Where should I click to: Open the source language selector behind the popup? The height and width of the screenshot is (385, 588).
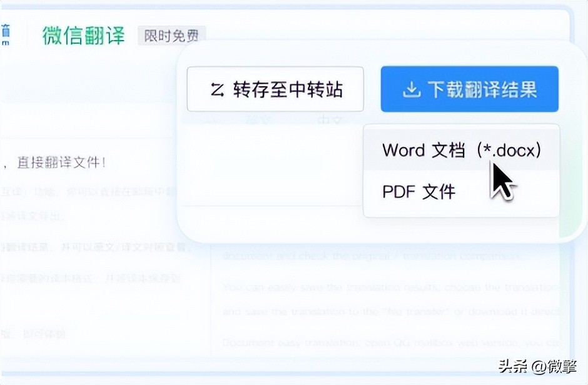point(258,119)
